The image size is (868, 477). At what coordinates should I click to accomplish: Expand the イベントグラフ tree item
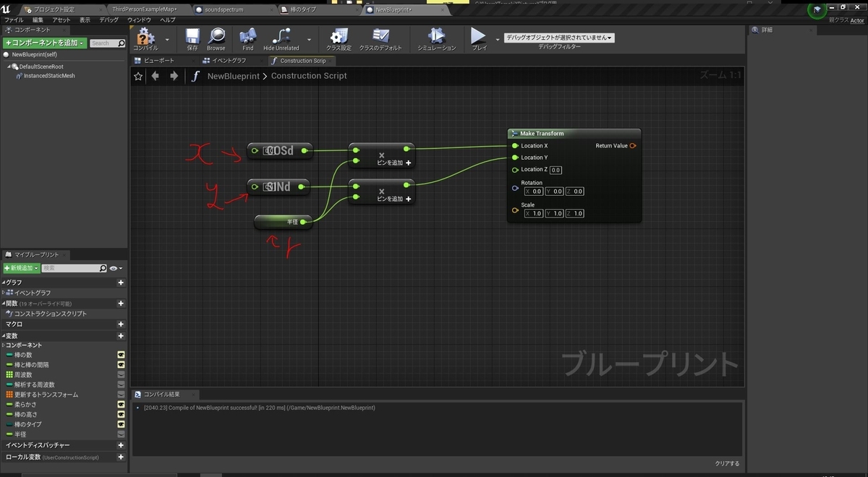[4, 293]
